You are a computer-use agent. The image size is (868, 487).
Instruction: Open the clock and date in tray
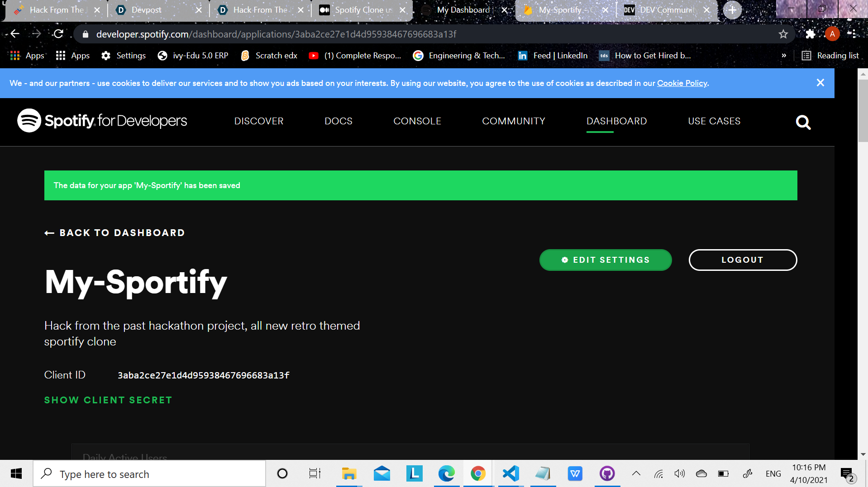tap(809, 473)
